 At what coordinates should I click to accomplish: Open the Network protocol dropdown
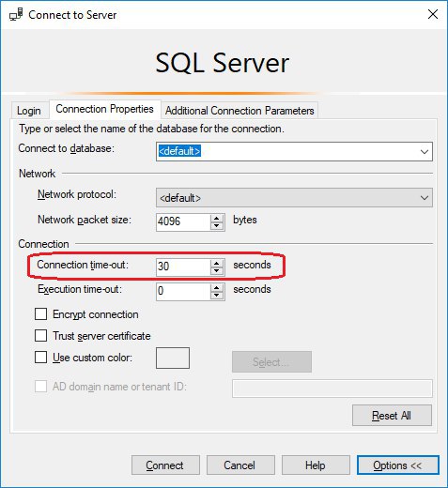pos(294,198)
